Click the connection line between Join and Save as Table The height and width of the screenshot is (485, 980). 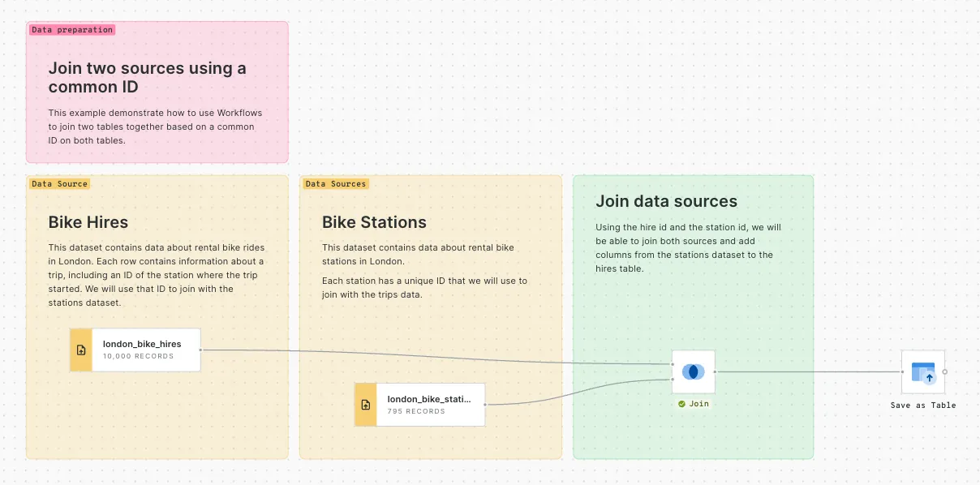811,371
